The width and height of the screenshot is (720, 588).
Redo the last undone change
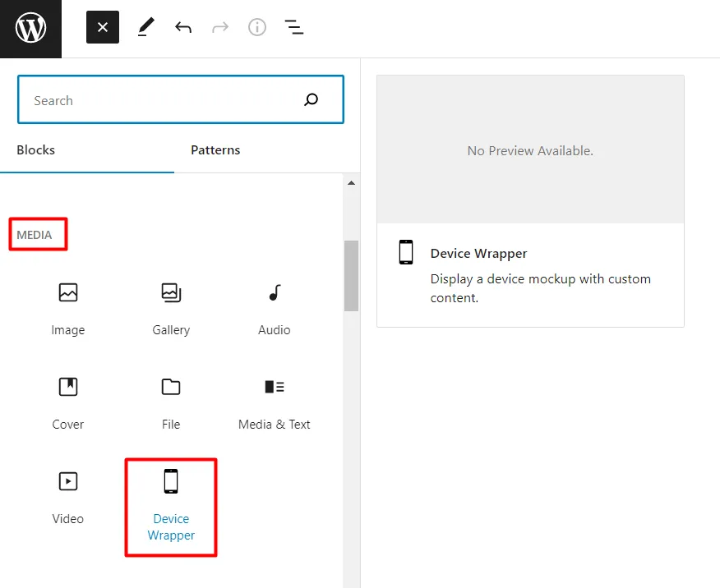click(220, 28)
